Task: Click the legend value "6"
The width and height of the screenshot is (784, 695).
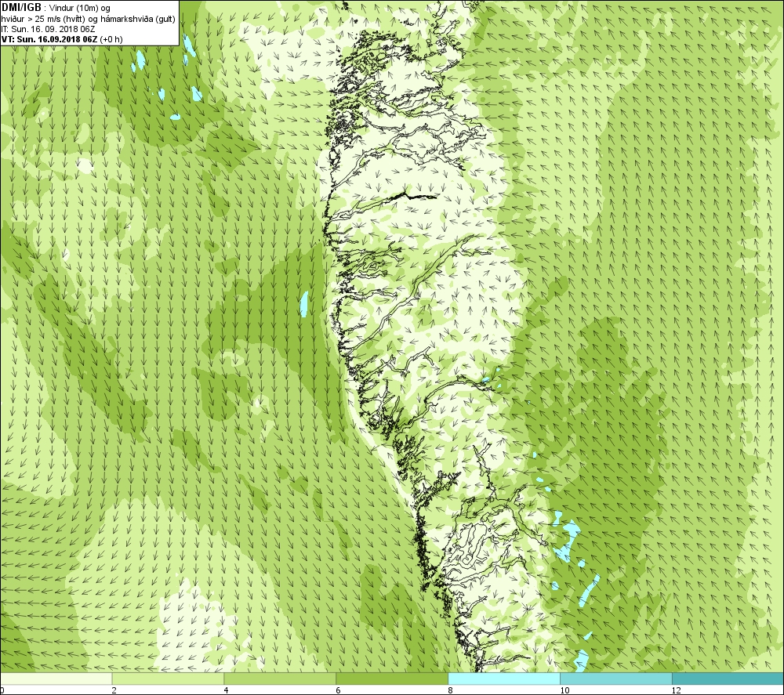Action: (x=339, y=690)
